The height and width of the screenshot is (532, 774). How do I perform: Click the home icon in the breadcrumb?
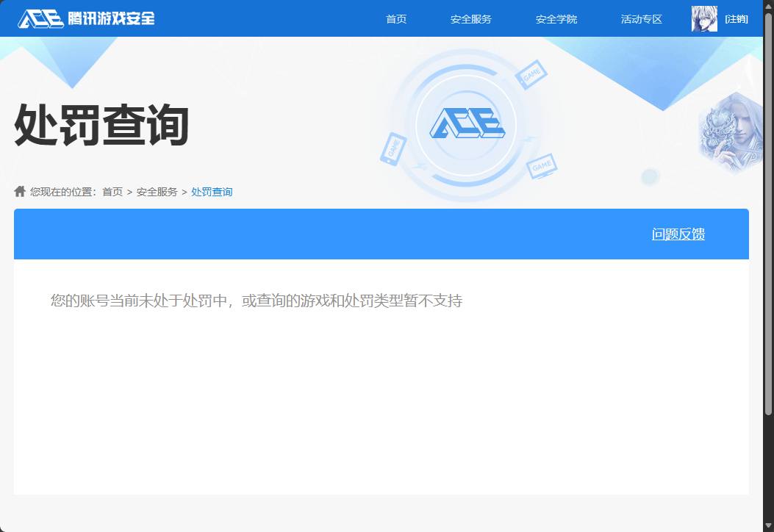pos(19,191)
